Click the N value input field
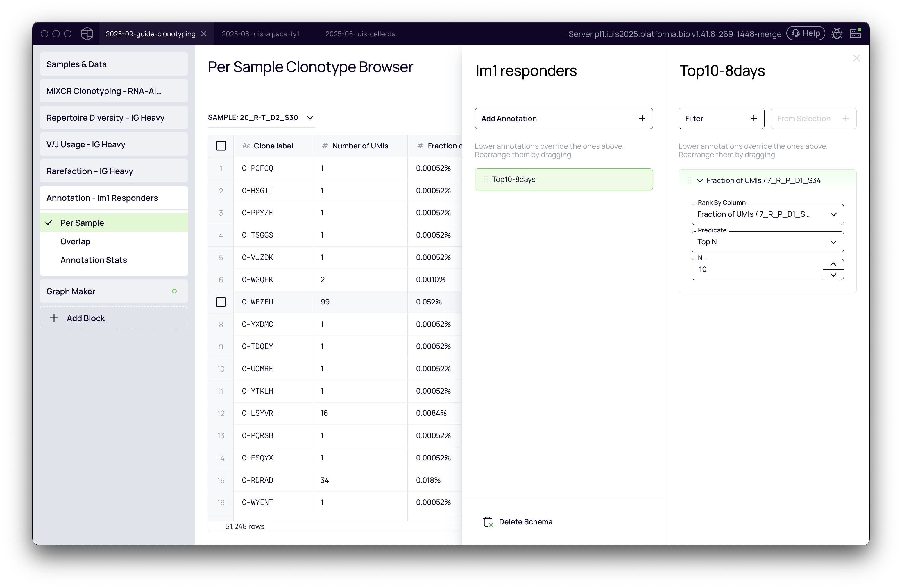902x588 pixels. click(x=756, y=269)
